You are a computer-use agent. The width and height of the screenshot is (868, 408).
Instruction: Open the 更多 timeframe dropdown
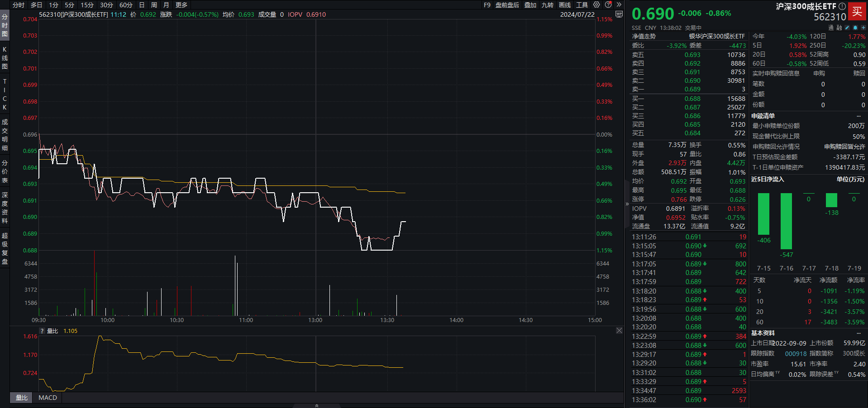pyautogui.click(x=181, y=5)
